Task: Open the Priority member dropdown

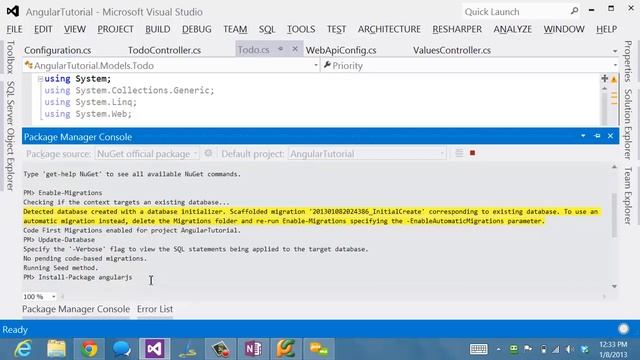Action: pos(615,65)
